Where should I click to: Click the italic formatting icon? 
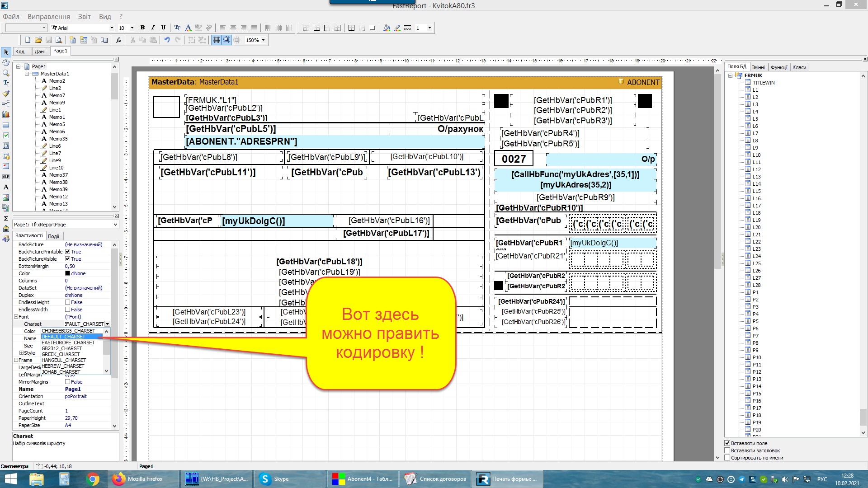(153, 28)
